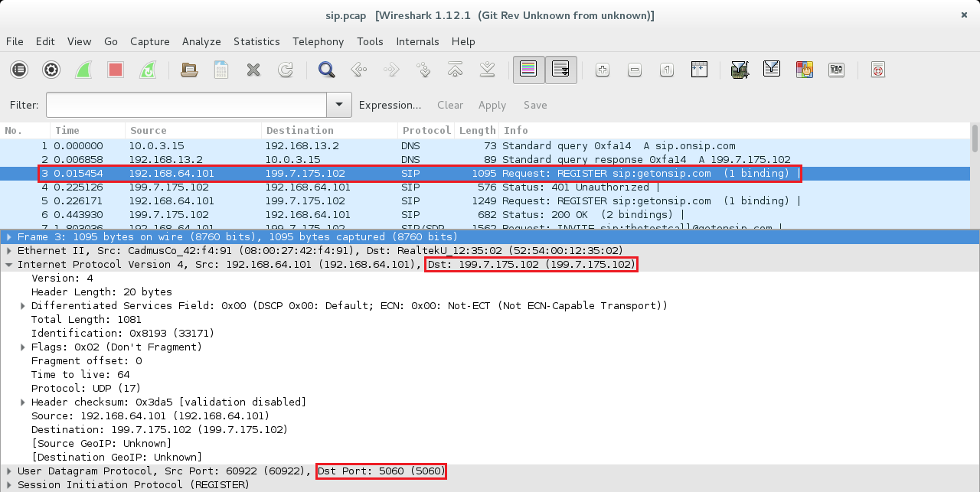Select packet 6 Status: 200 OK

pyautogui.click(x=485, y=215)
